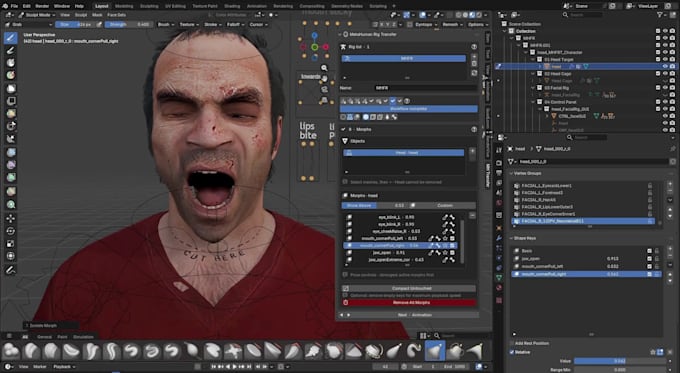Image resolution: width=680 pixels, height=373 pixels.
Task: Hide the Collection with its eye icon
Action: pyautogui.click(x=665, y=31)
